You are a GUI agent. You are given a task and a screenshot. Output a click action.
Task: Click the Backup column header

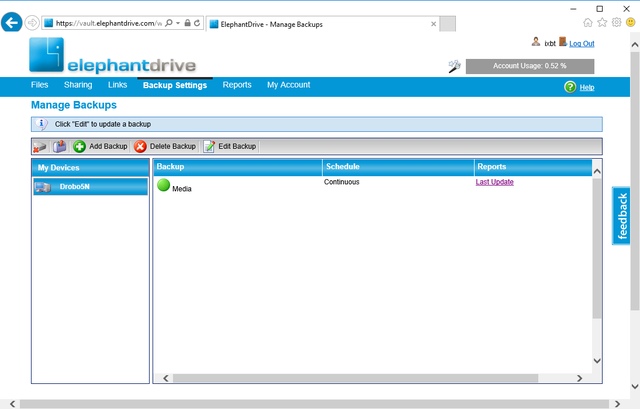[x=238, y=167]
